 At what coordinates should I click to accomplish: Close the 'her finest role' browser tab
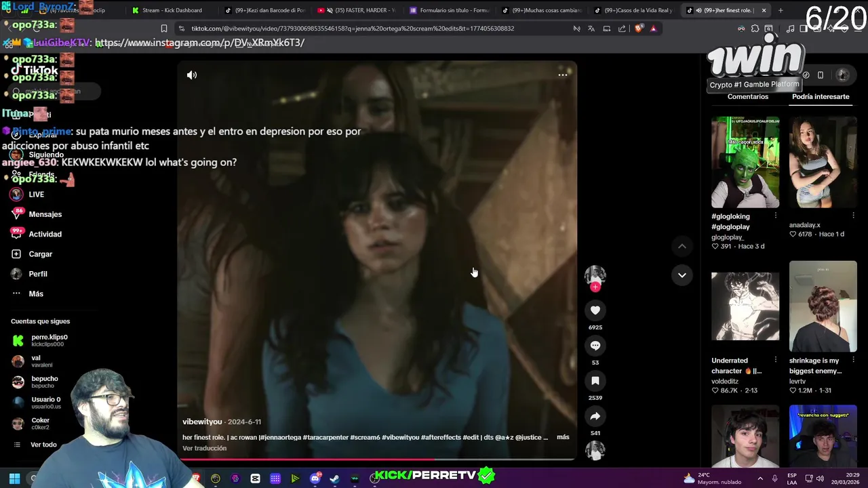tap(764, 10)
